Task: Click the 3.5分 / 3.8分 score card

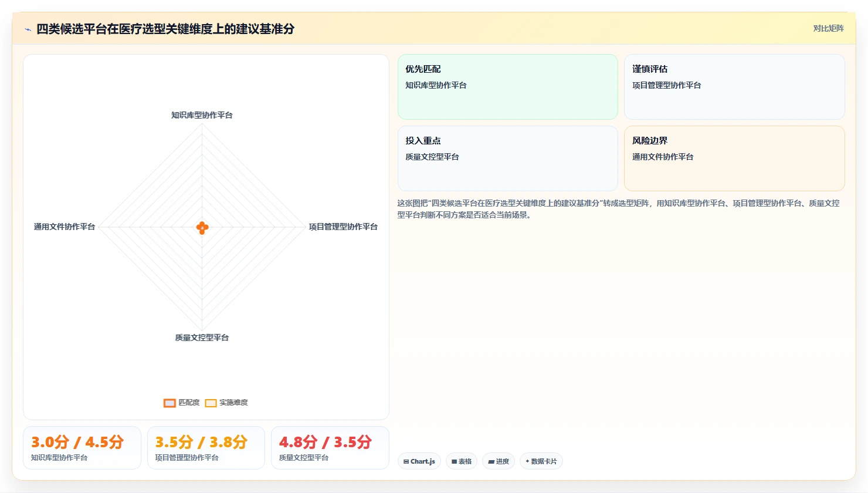Action: click(x=206, y=448)
